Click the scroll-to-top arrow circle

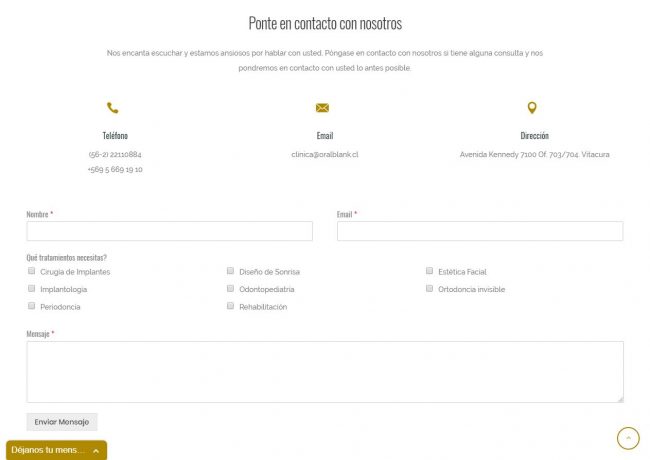[x=627, y=438]
